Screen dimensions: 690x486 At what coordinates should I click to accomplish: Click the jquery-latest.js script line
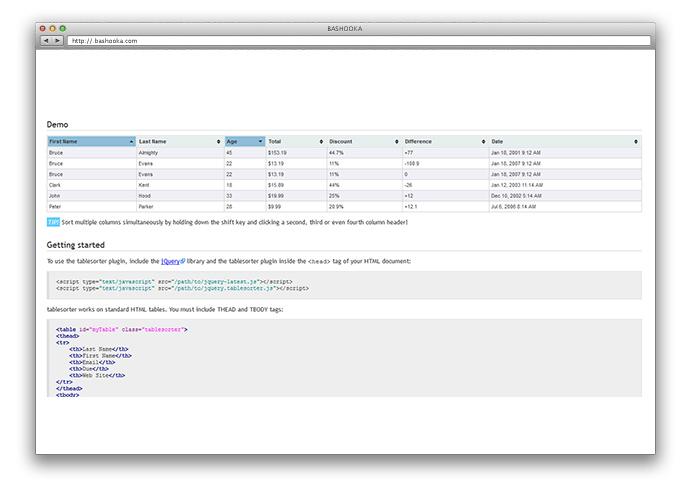[174, 281]
